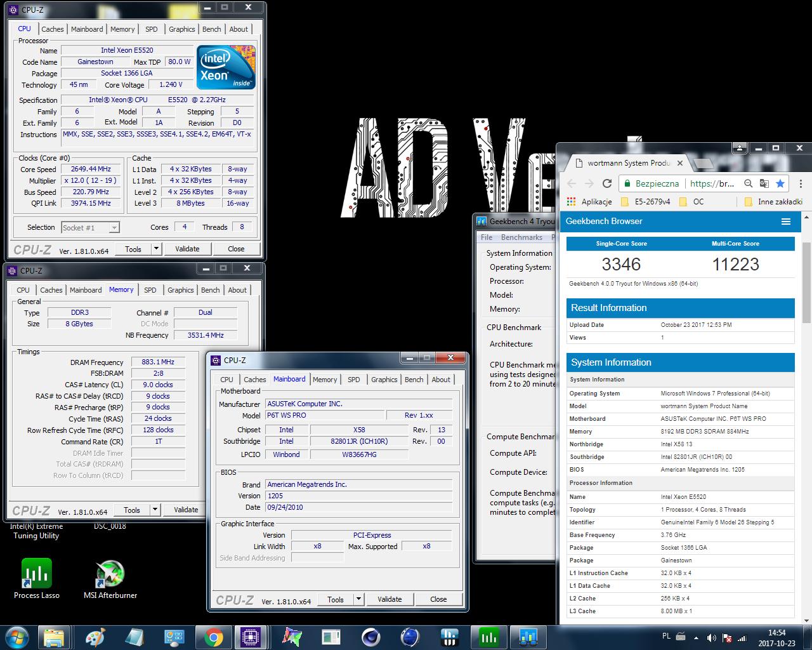Open green Process Lasso taskbar icon

488,637
